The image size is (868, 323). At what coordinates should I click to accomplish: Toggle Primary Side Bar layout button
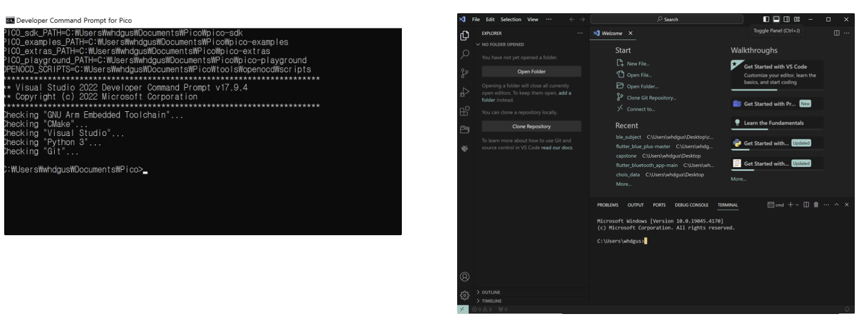[x=766, y=19]
